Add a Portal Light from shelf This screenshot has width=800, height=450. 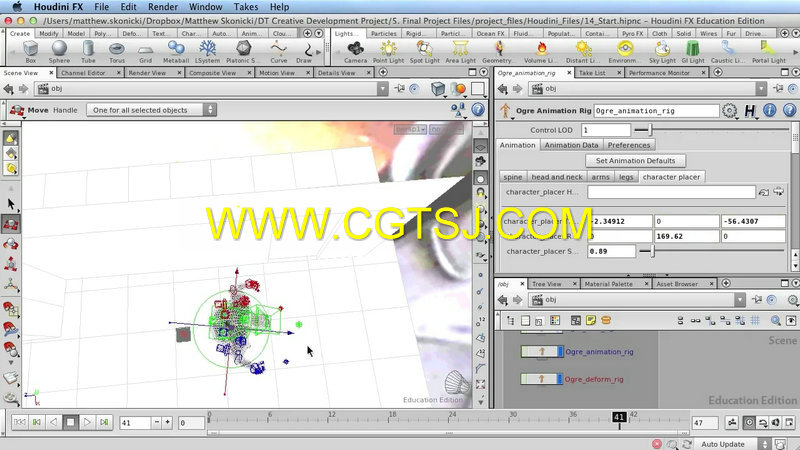pyautogui.click(x=768, y=52)
